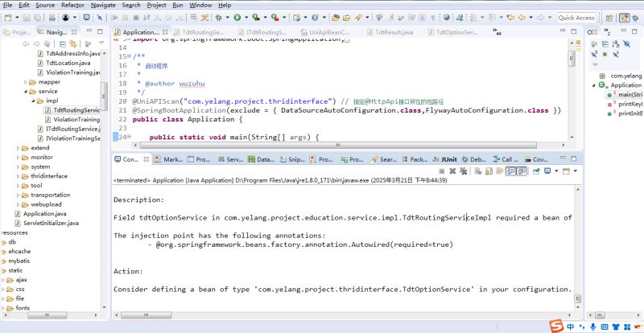
Task: Click the Open Task toolbar icon
Action: coord(346,18)
